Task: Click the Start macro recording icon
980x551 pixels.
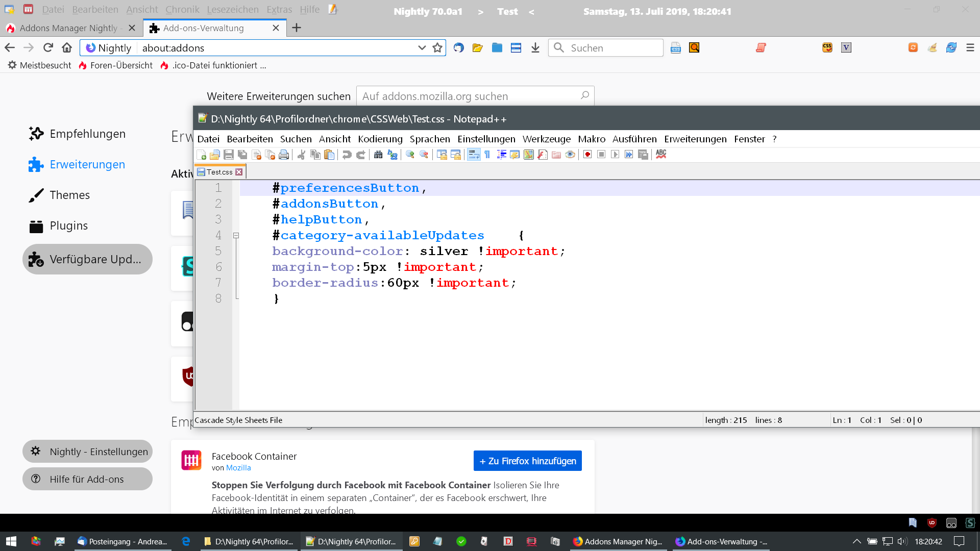Action: pos(587,155)
